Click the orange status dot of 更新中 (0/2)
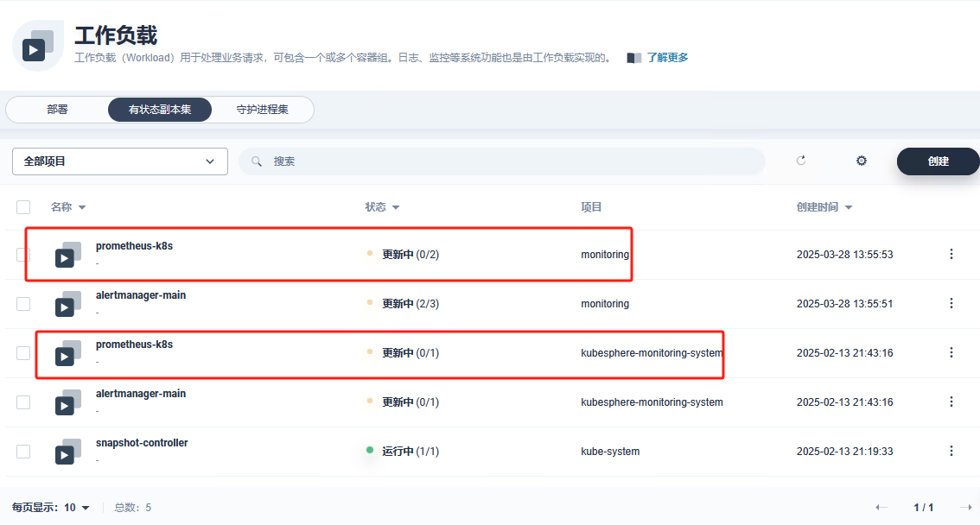 pyautogui.click(x=369, y=254)
